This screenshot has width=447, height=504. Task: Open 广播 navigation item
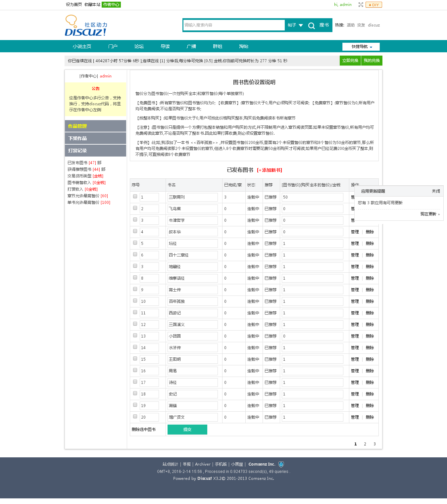(191, 46)
